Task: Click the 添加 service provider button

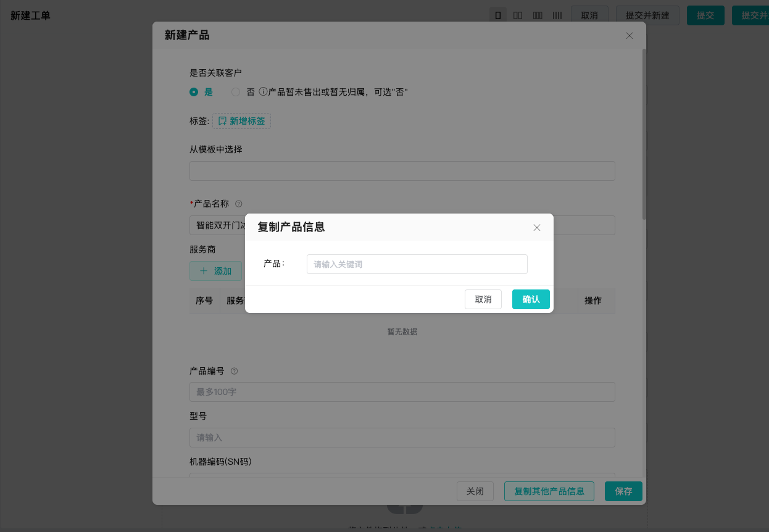Action: (215, 271)
